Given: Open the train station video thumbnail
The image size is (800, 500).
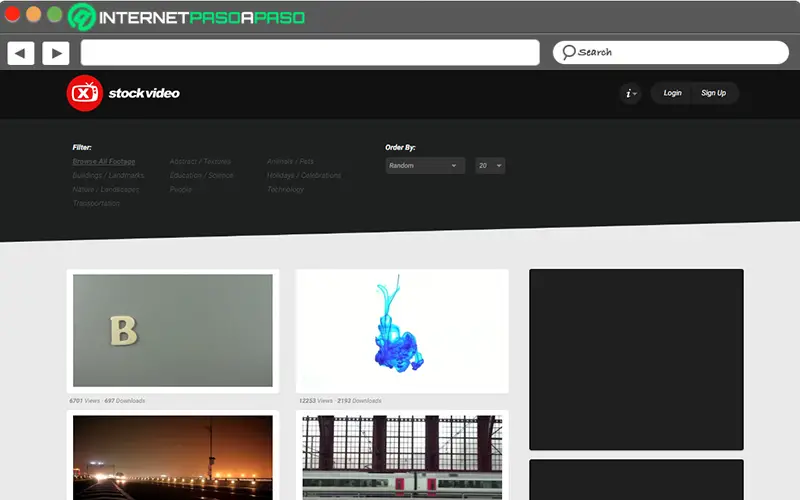Looking at the screenshot, I should tap(402, 457).
